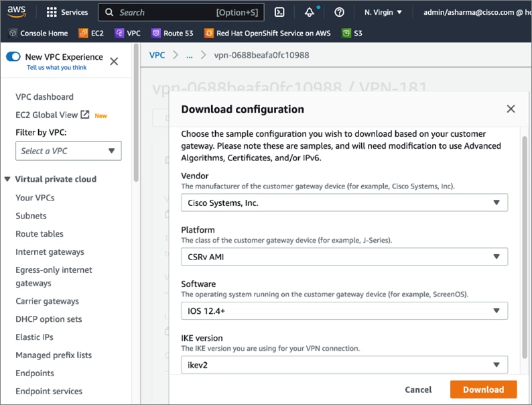Open Elastic IPs in sidebar
Viewport: 532px width, 405px height.
[x=34, y=337]
